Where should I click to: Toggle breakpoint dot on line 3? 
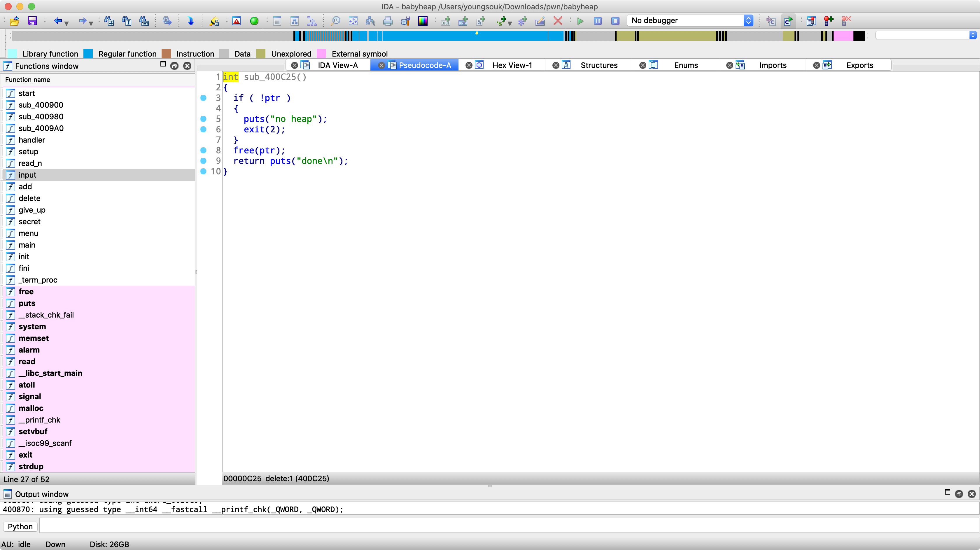pos(203,98)
